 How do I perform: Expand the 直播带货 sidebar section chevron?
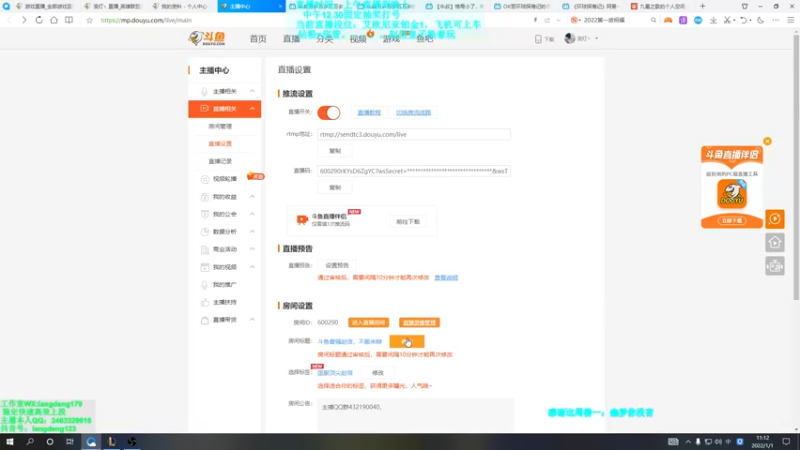(252, 319)
